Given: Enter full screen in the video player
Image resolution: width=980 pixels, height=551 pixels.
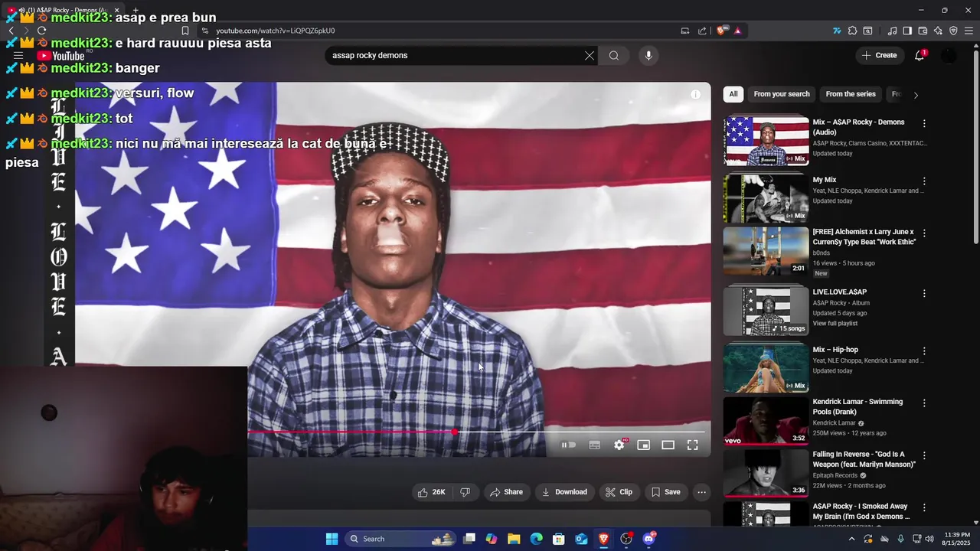Looking at the screenshot, I should [x=692, y=445].
